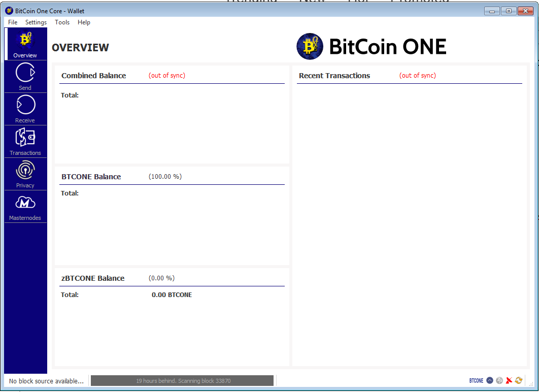Click the grey zP automint status icon
The width and height of the screenshot is (539, 392).
pos(499,380)
